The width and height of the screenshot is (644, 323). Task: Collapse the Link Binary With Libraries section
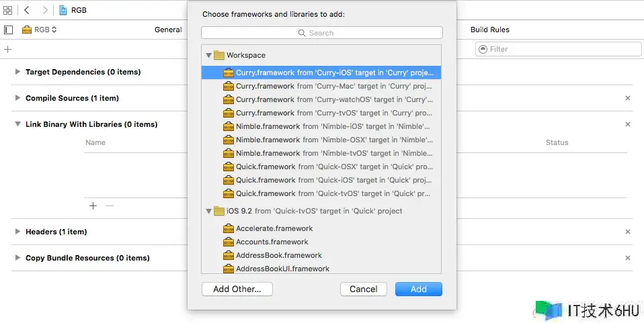click(17, 124)
